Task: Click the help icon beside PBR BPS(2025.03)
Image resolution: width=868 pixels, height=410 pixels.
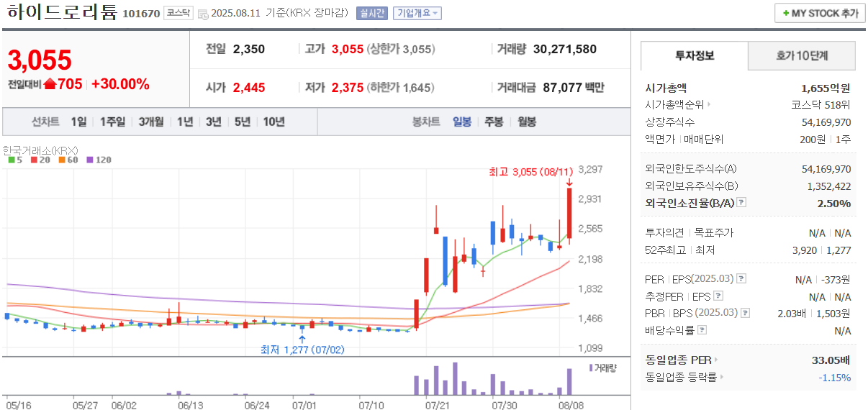Action: tap(746, 313)
